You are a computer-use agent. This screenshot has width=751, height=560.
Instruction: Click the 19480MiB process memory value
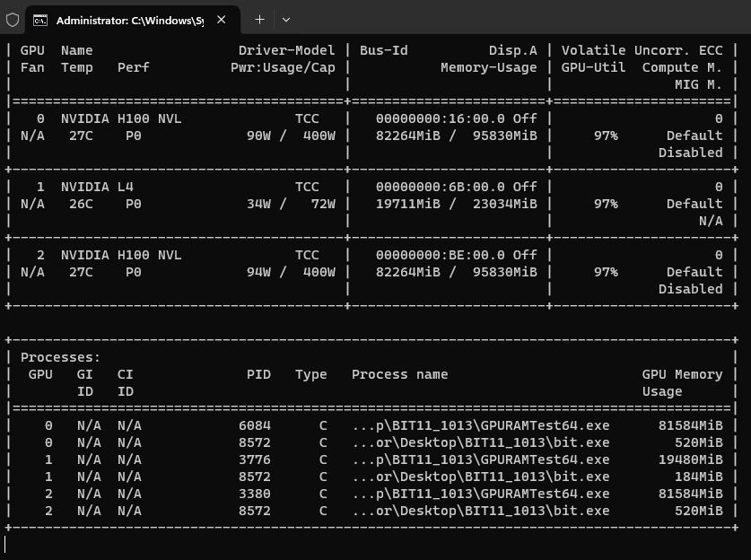coord(690,459)
